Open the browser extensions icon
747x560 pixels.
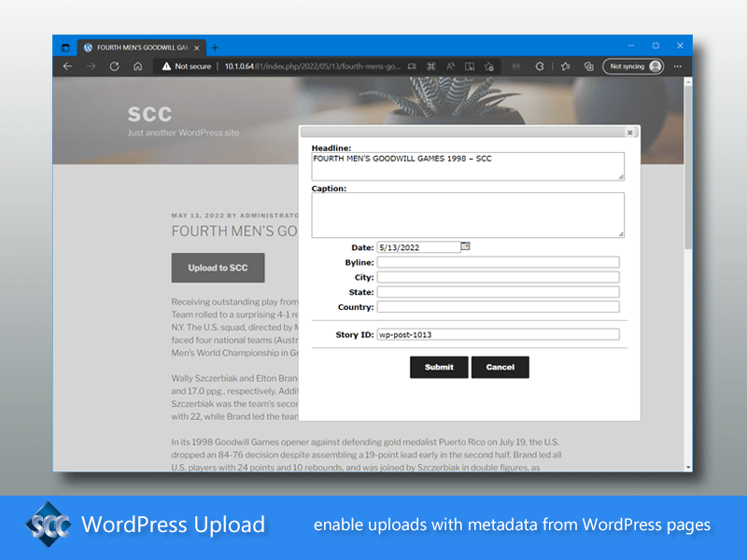(x=540, y=66)
